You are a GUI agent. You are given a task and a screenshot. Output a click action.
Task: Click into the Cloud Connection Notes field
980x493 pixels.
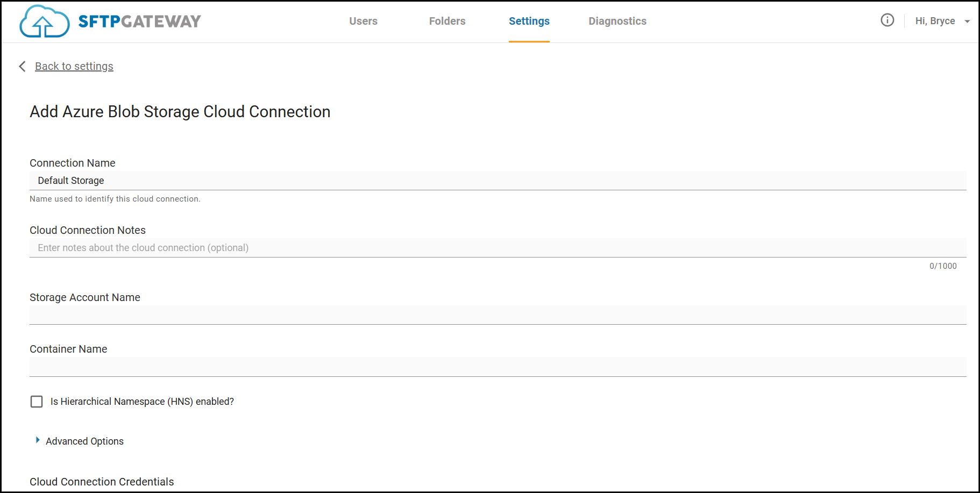point(498,248)
